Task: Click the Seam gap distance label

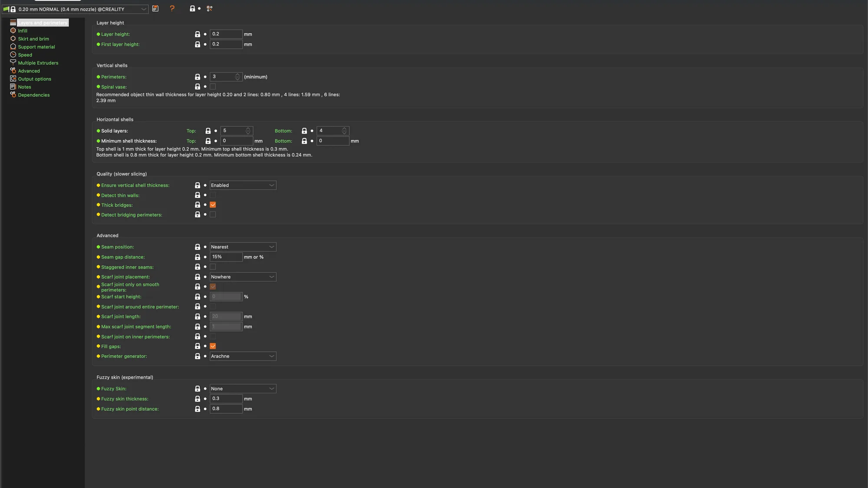Action: pyautogui.click(x=123, y=257)
